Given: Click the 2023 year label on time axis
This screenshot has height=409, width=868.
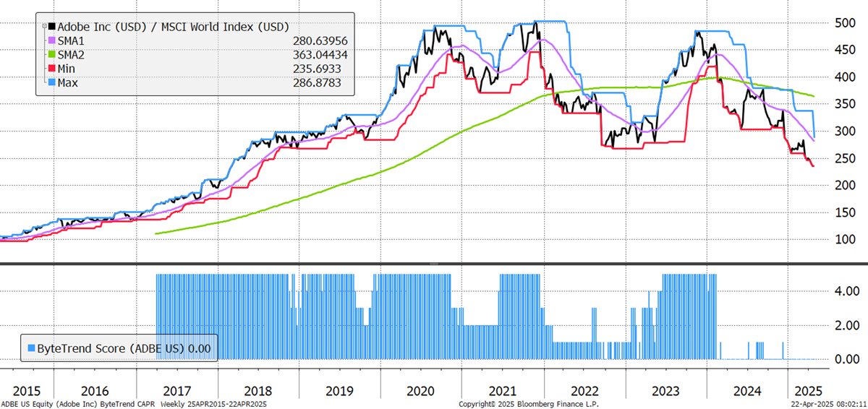Looking at the screenshot, I should tap(665, 391).
